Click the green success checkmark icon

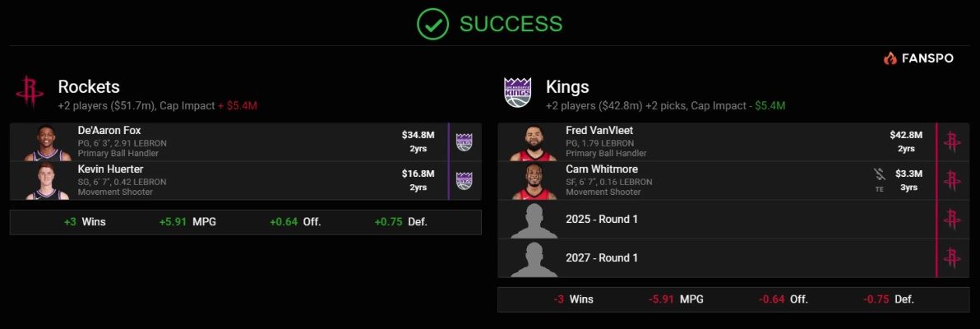click(432, 24)
